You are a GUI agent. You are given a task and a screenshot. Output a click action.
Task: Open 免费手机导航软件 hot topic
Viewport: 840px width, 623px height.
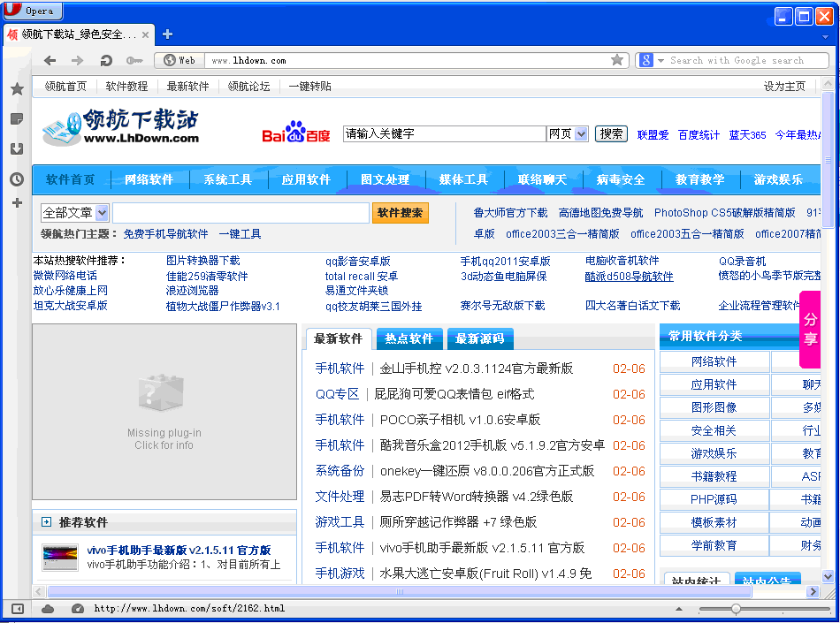coord(165,234)
